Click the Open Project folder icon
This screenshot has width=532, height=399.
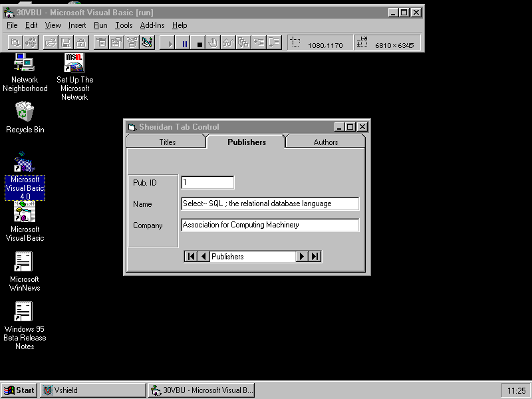[x=50, y=43]
